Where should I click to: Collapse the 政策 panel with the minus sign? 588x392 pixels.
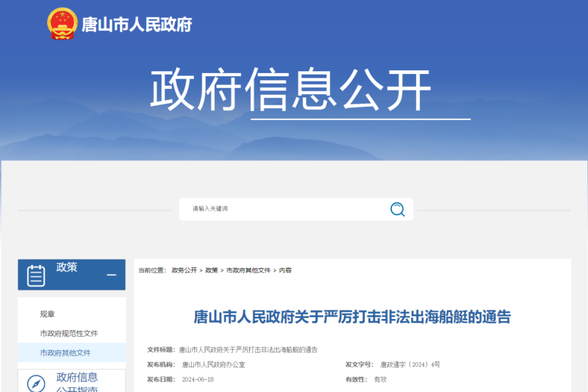tap(112, 275)
